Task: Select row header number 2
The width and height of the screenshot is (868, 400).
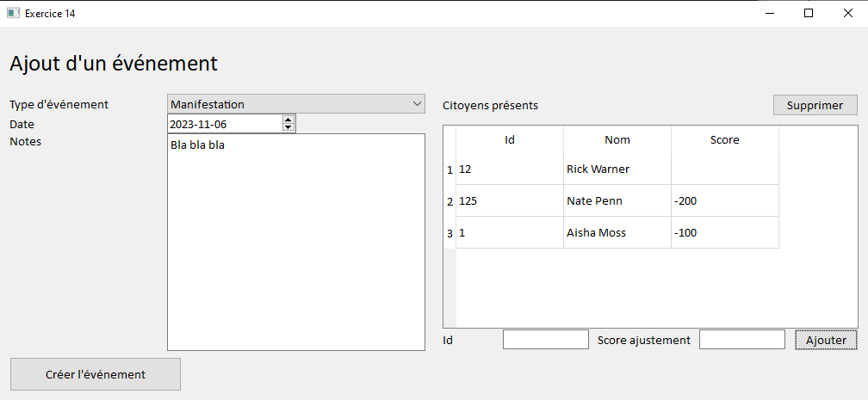Action: pos(449,201)
